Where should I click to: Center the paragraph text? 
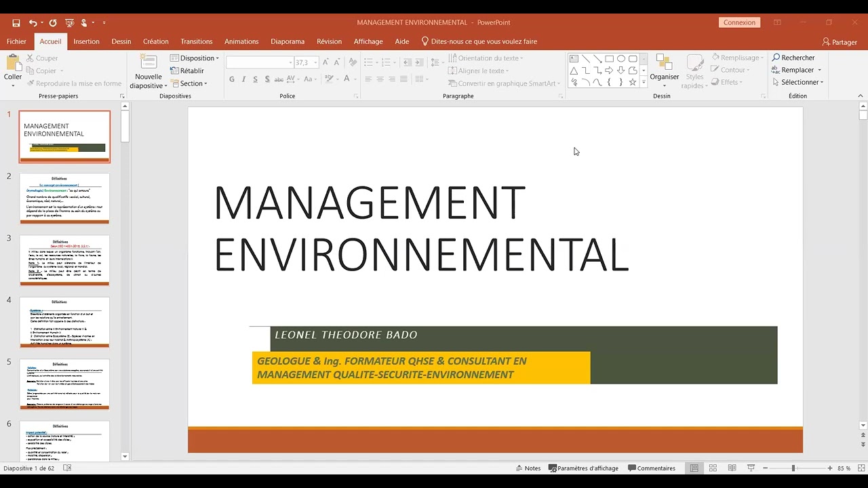coord(380,79)
